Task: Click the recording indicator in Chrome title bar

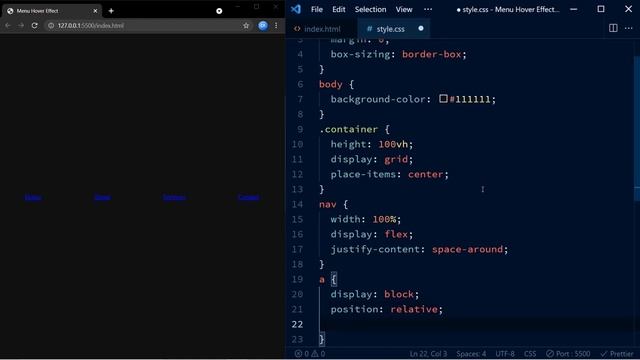Action: click(219, 11)
